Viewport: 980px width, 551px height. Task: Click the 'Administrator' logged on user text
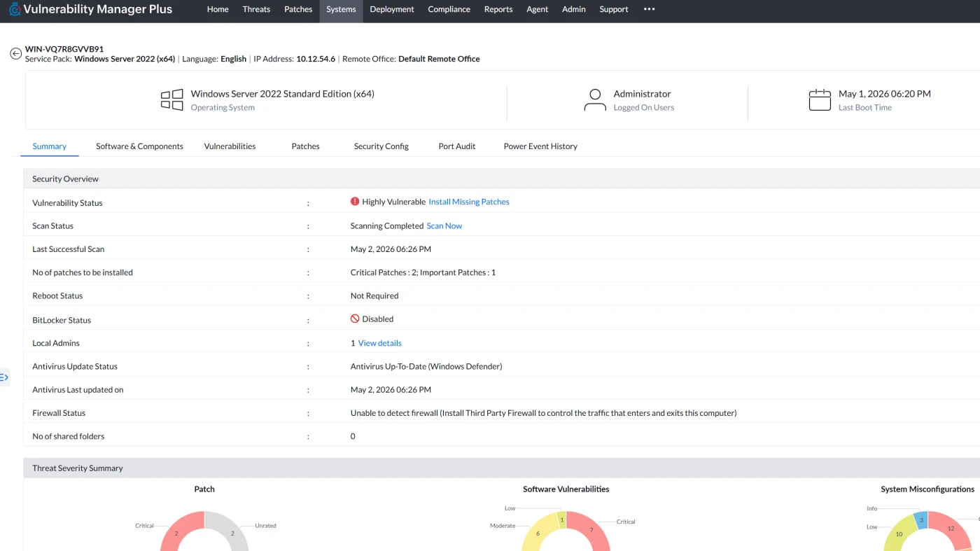[642, 94]
